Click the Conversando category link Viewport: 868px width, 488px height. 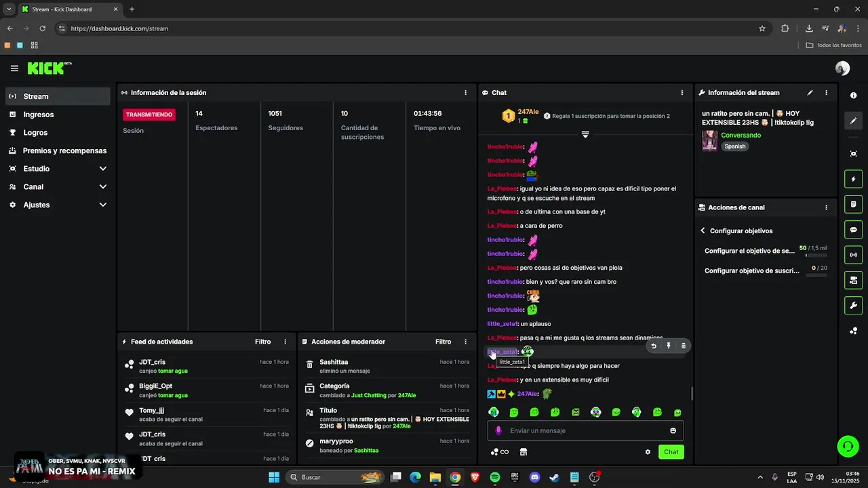tap(741, 136)
